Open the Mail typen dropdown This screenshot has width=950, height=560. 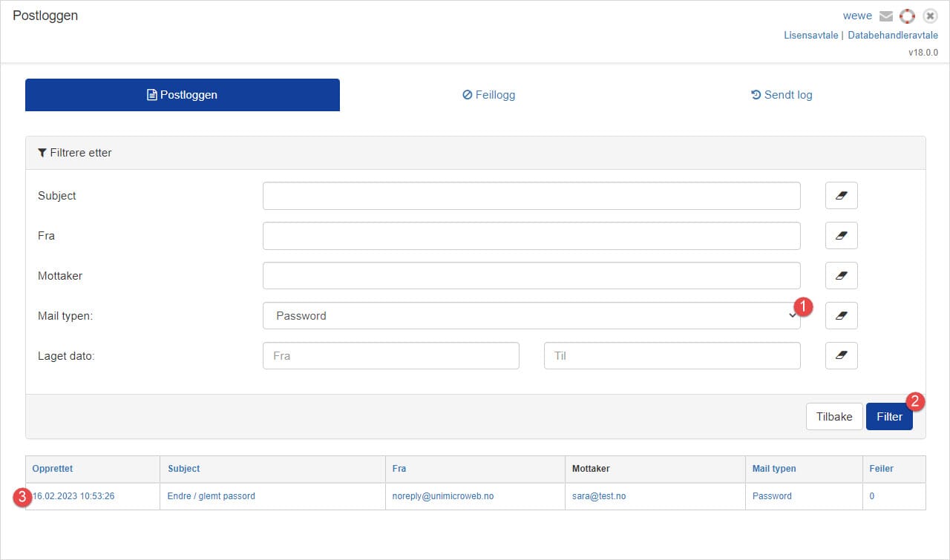531,316
